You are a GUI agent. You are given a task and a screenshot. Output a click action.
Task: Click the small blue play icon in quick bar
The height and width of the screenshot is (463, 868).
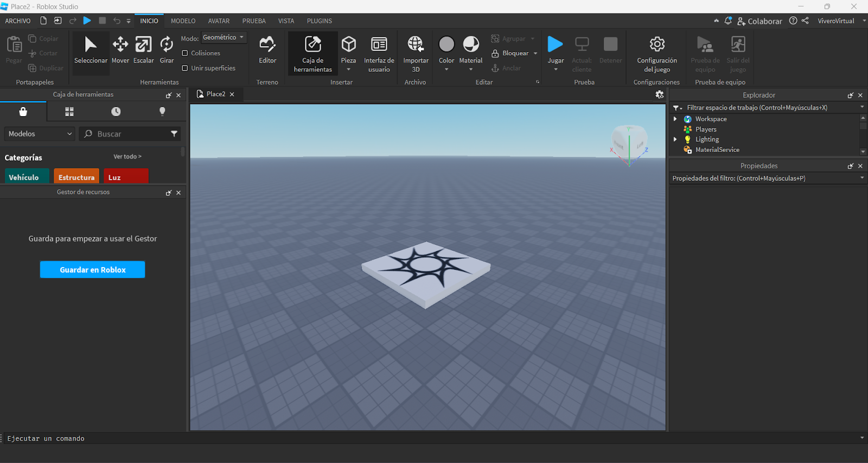point(87,21)
